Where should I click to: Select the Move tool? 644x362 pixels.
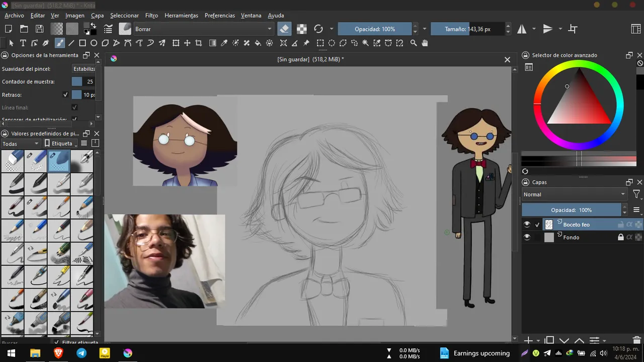point(187,43)
